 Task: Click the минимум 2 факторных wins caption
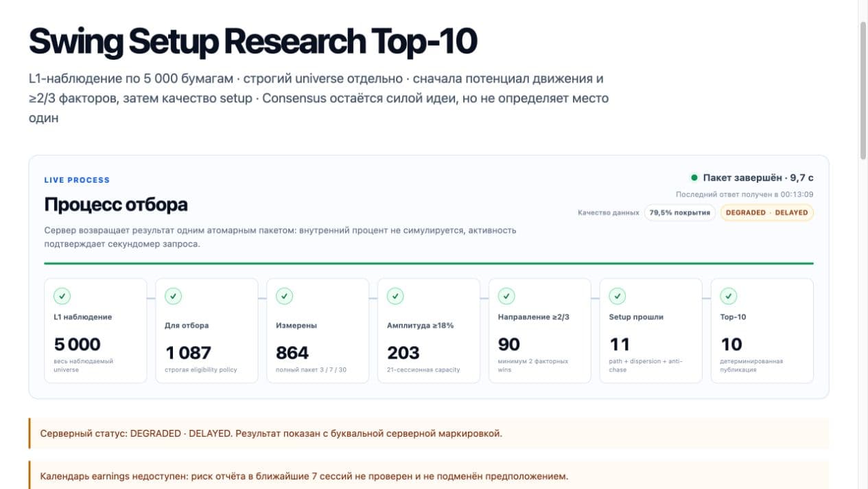click(x=533, y=365)
